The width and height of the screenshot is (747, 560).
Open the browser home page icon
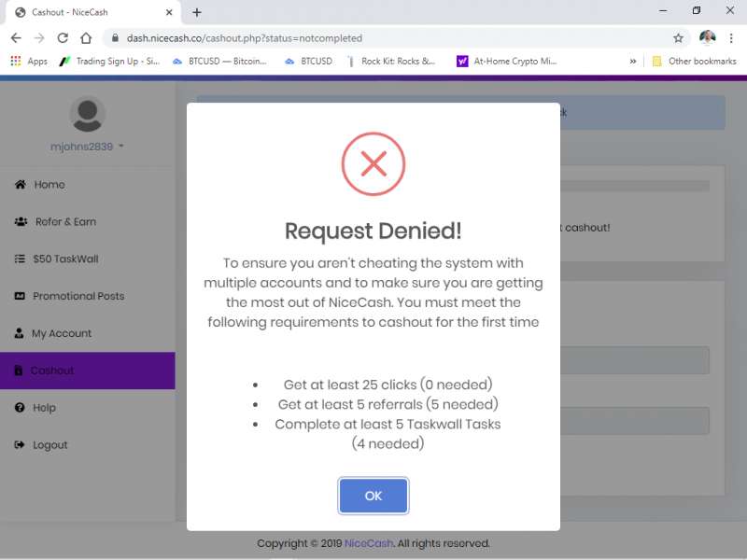click(86, 38)
